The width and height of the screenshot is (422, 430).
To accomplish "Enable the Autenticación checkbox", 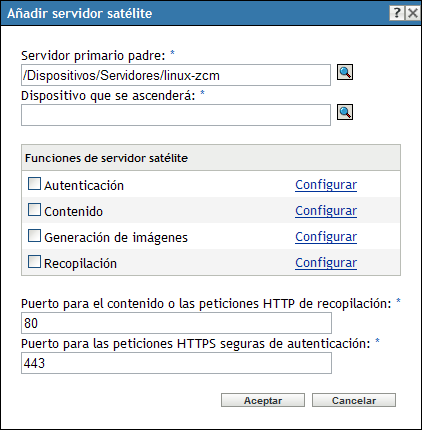I will 34,184.
